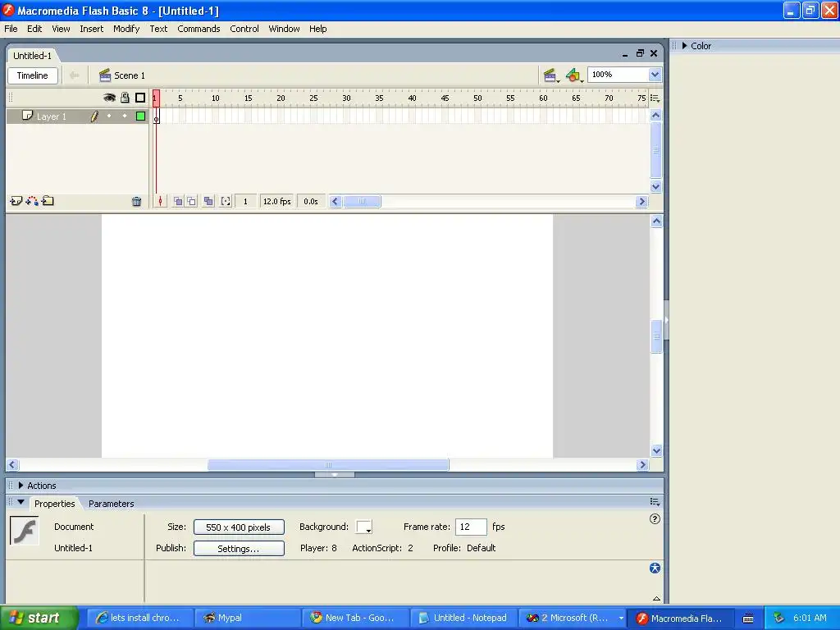Click stage vertical scroll down arrow

(x=656, y=451)
